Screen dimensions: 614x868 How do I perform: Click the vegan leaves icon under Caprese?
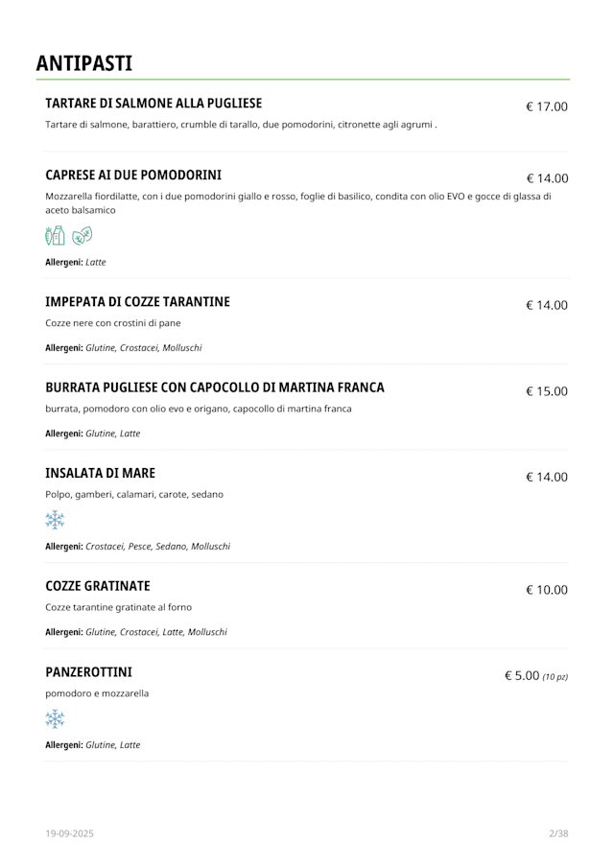click(x=83, y=235)
